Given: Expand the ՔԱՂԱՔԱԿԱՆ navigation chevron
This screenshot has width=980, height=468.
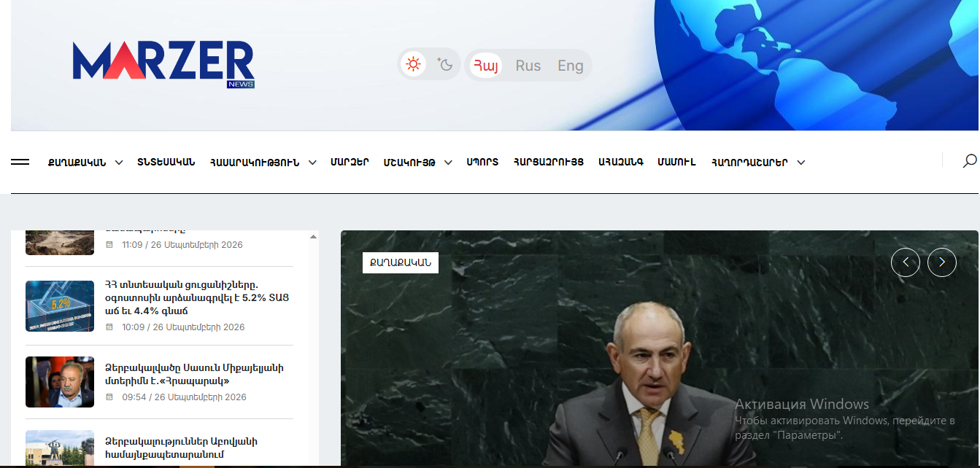Looking at the screenshot, I should (119, 163).
